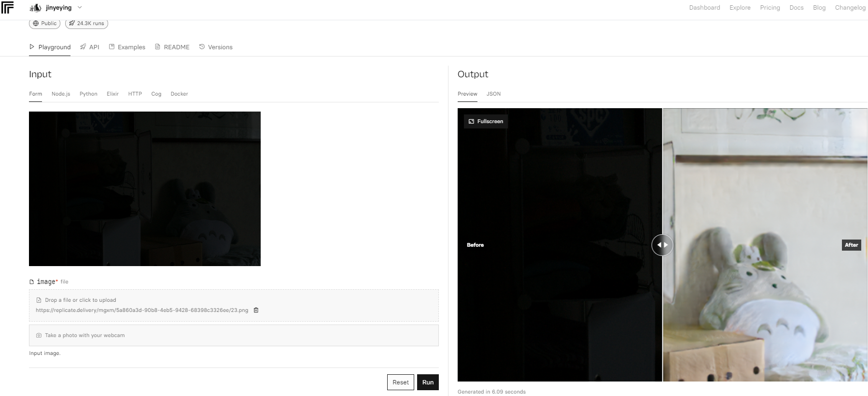This screenshot has height=396, width=868.
Task: Open the Pricing page
Action: click(770, 8)
